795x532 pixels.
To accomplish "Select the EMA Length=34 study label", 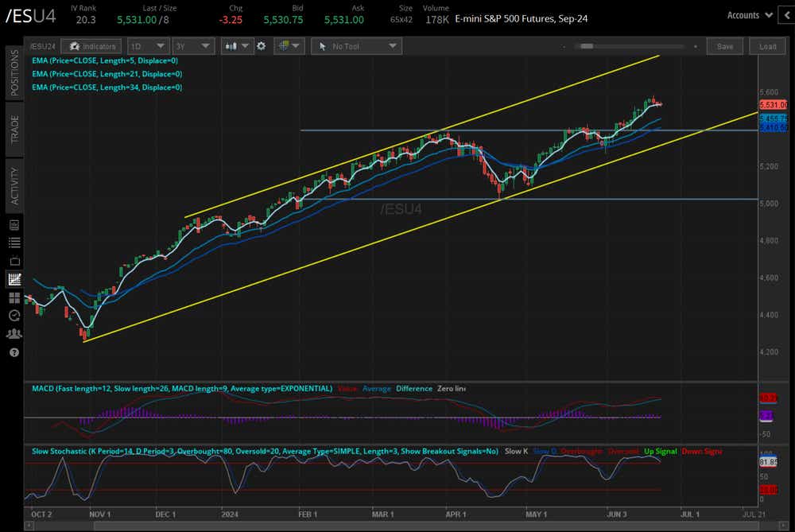I will pos(107,87).
